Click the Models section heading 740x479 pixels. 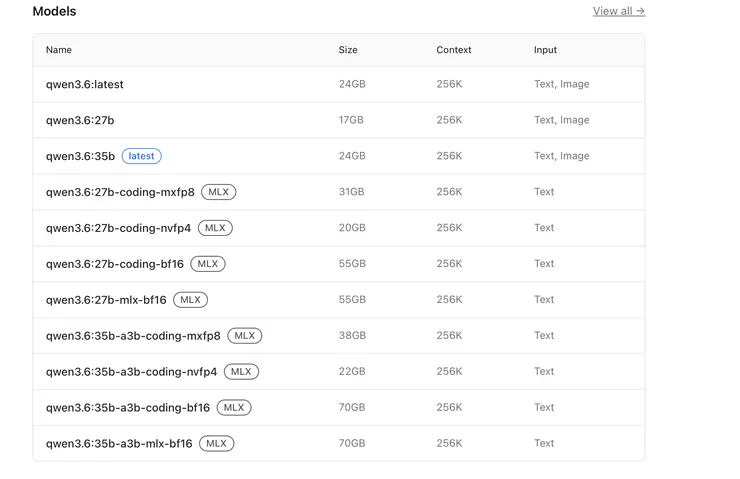[54, 11]
